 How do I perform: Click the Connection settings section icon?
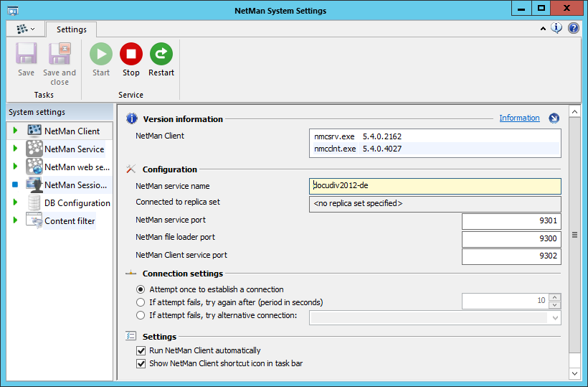coord(131,273)
